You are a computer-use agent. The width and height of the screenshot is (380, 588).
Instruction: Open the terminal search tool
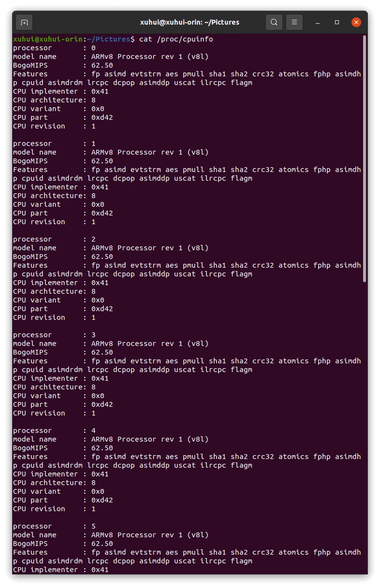tap(274, 22)
